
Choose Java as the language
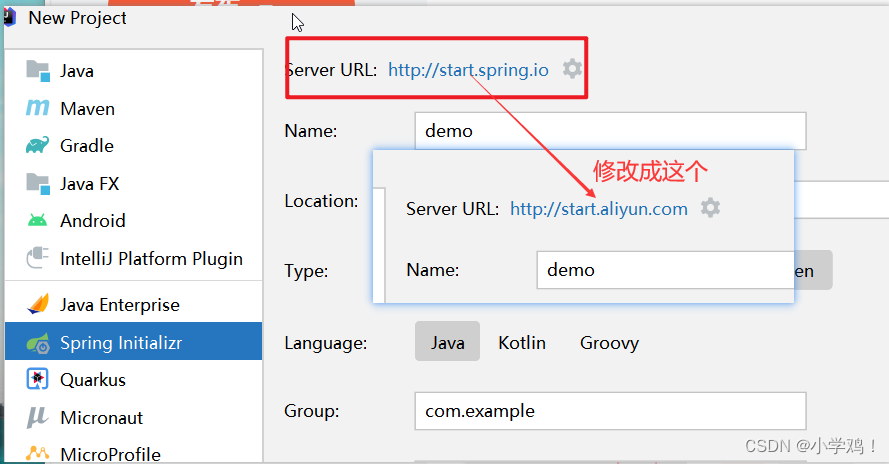(x=447, y=341)
